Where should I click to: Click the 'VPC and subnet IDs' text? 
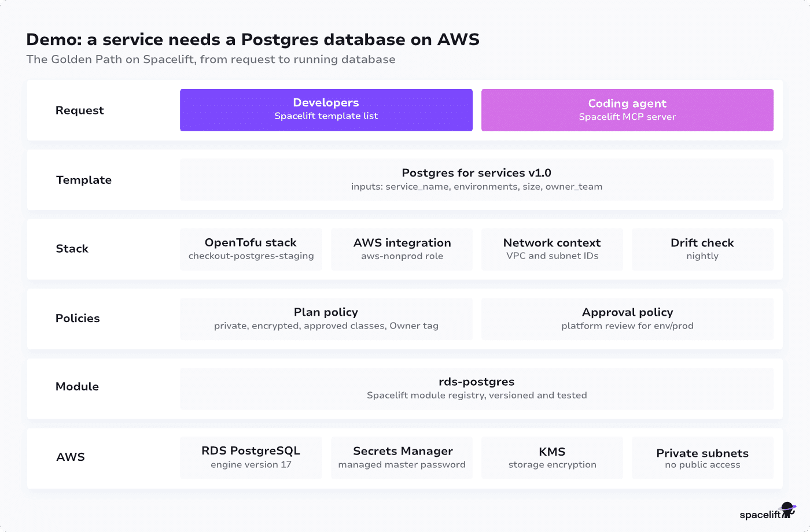(x=553, y=256)
